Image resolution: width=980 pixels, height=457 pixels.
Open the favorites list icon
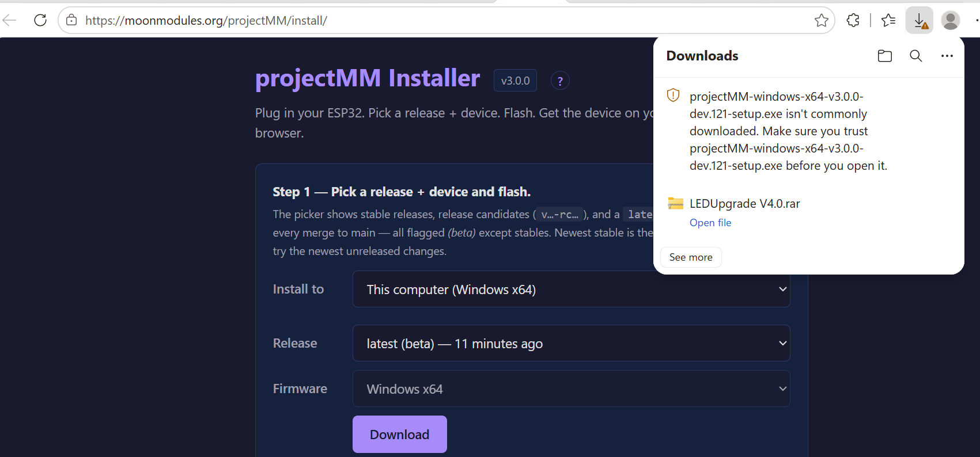[888, 20]
